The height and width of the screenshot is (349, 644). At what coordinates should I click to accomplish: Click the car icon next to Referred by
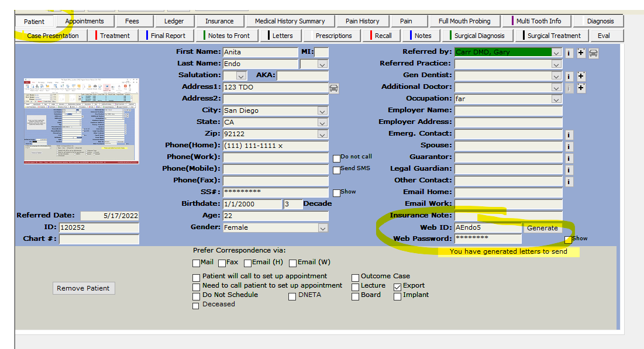point(593,53)
